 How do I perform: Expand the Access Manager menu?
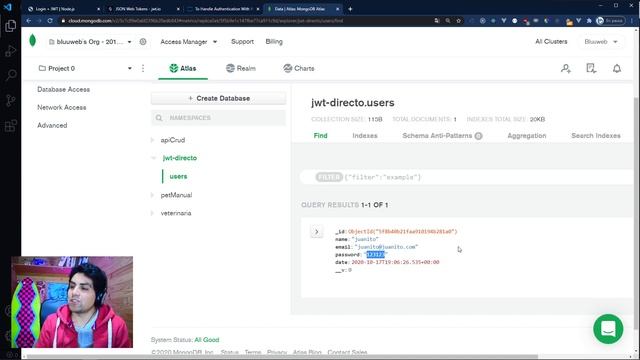click(189, 42)
